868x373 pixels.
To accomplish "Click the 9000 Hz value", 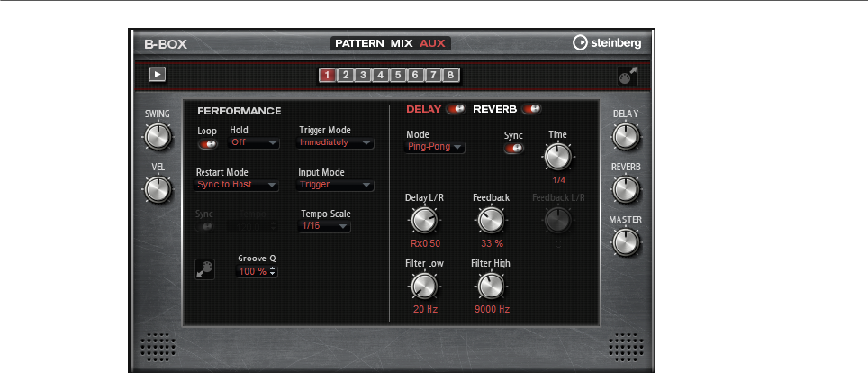I will click(493, 309).
